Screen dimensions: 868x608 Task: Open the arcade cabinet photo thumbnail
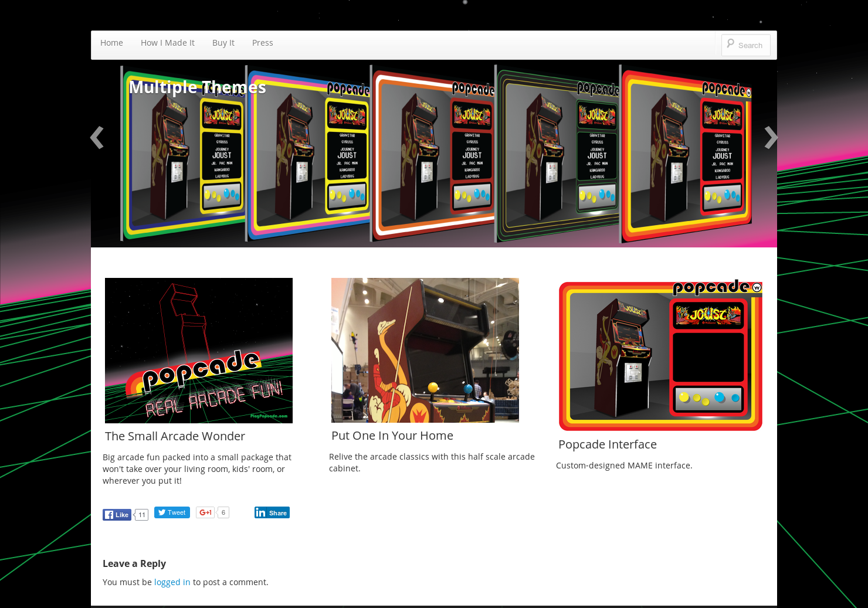tap(425, 350)
